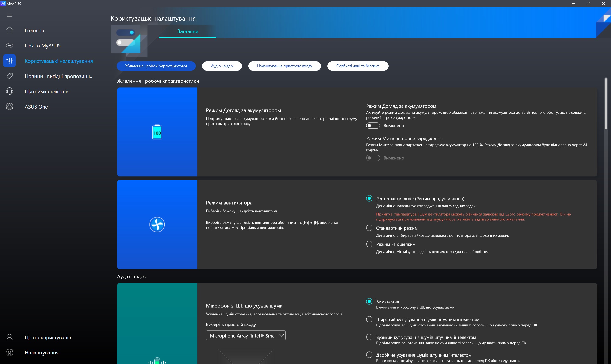Select Стандартний режим fan option
Image resolution: width=611 pixels, height=364 pixels.
pyautogui.click(x=369, y=228)
